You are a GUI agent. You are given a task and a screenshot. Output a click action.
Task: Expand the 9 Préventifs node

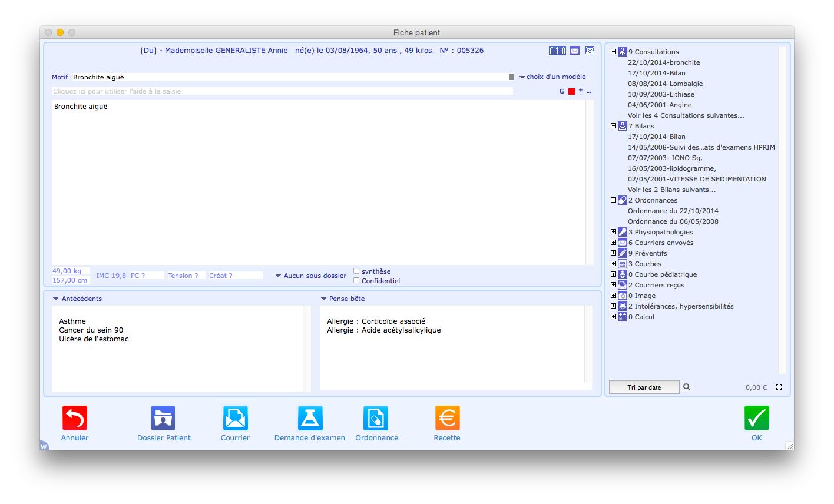click(x=613, y=253)
